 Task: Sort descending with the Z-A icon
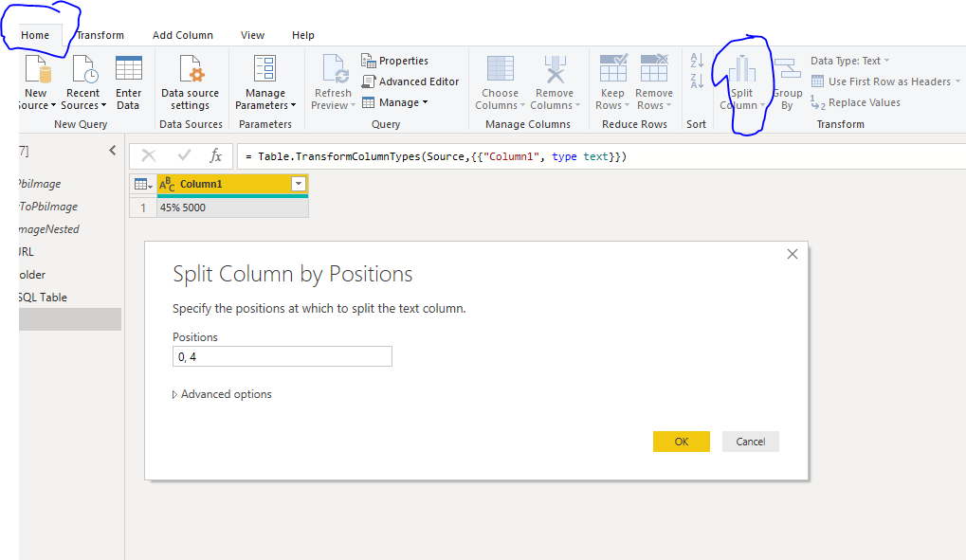pyautogui.click(x=697, y=81)
